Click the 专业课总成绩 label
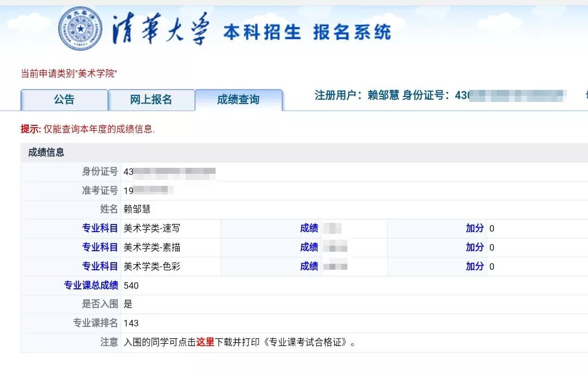Viewport: 588px width, 376px height. click(x=91, y=286)
